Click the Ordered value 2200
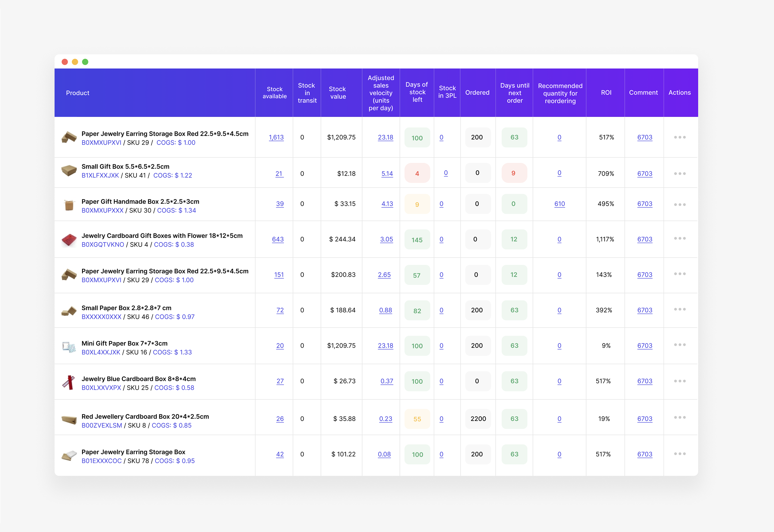Screen dimensions: 774x532 [478, 419]
